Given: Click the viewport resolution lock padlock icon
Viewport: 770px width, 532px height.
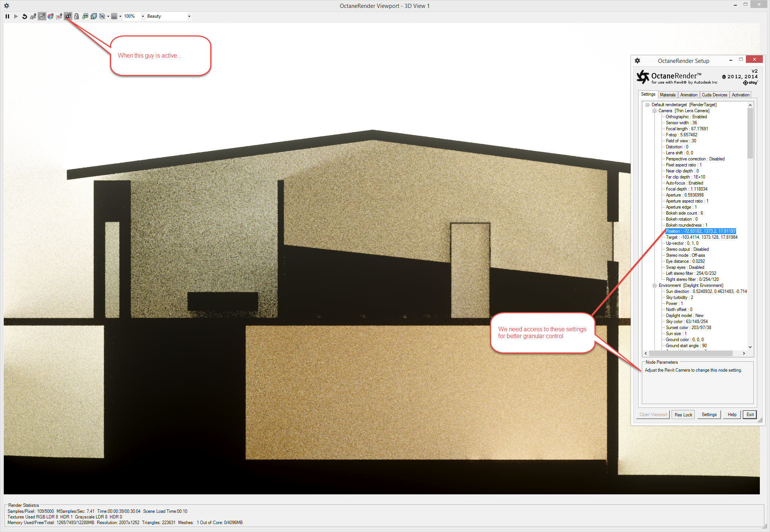Looking at the screenshot, I should coord(76,16).
